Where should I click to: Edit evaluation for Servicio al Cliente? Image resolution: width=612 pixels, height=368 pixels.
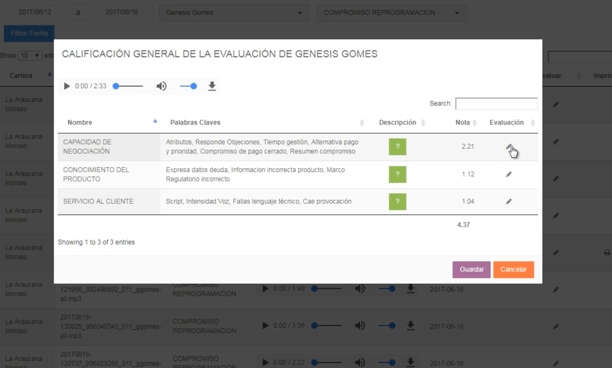pos(509,201)
